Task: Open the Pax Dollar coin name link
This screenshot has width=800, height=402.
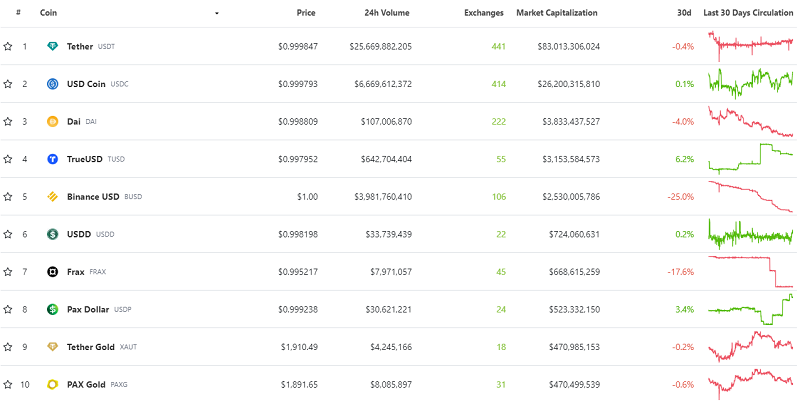Action: click(88, 309)
